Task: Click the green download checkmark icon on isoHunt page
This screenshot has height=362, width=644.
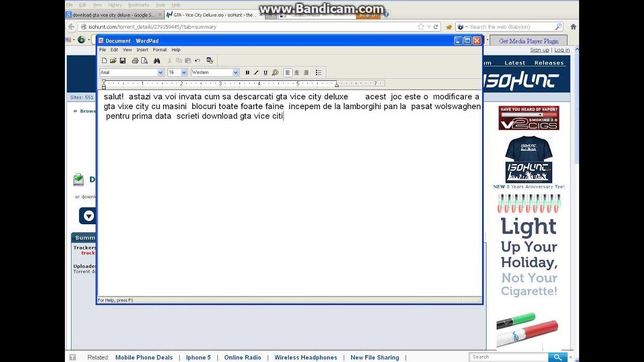Action: tap(78, 179)
